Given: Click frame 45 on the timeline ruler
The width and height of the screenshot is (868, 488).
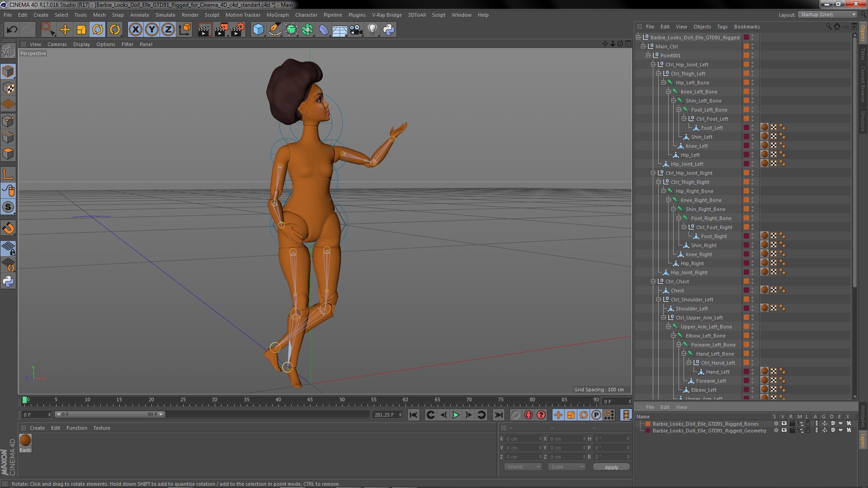Looking at the screenshot, I should (x=310, y=399).
